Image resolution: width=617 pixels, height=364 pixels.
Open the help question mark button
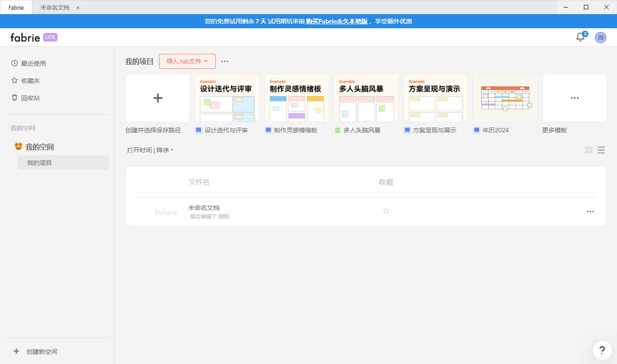pos(602,350)
